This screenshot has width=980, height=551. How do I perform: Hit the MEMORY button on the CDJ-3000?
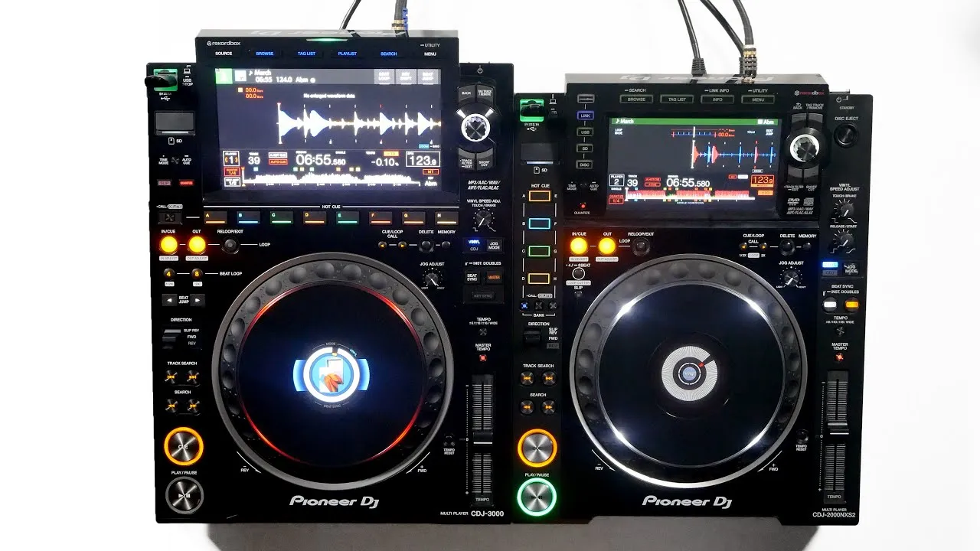click(446, 245)
